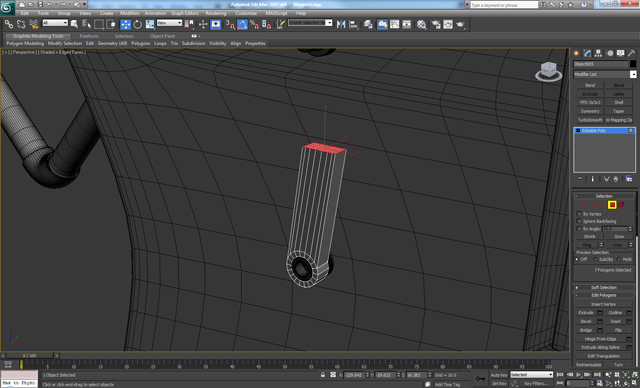
Task: Toggle the Spinner Snap button
Action: pyautogui.click(x=267, y=24)
